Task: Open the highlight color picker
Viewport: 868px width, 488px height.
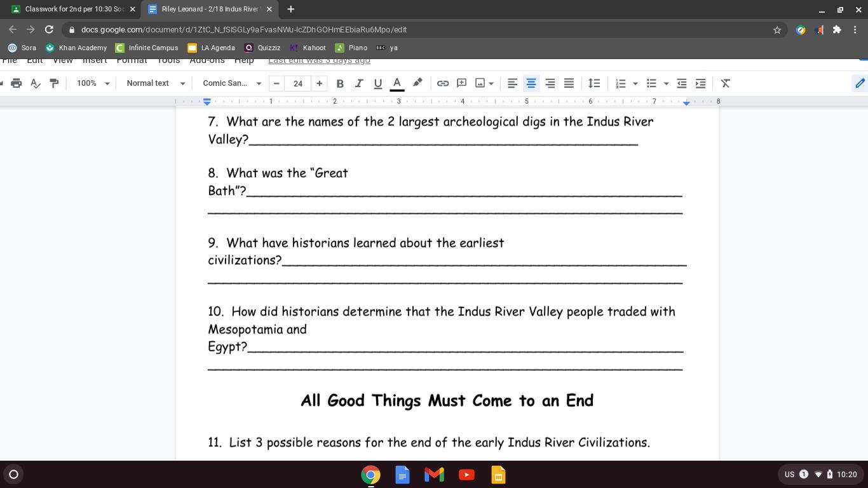Action: point(417,83)
